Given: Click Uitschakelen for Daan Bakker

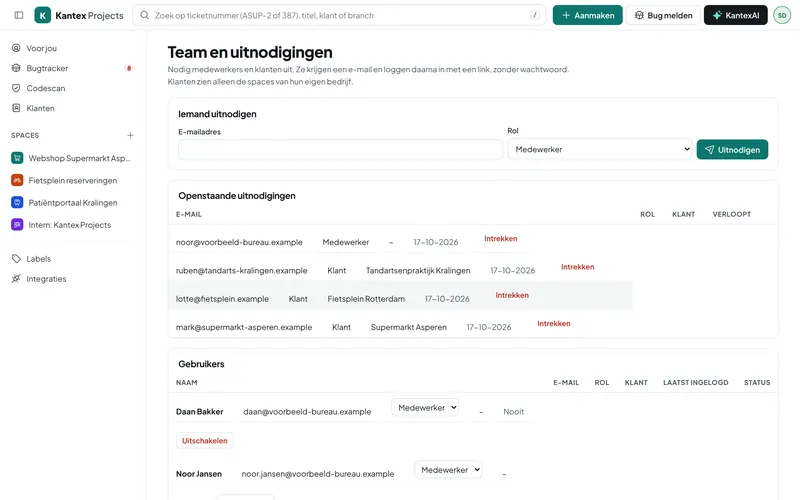Looking at the screenshot, I should coord(205,440).
